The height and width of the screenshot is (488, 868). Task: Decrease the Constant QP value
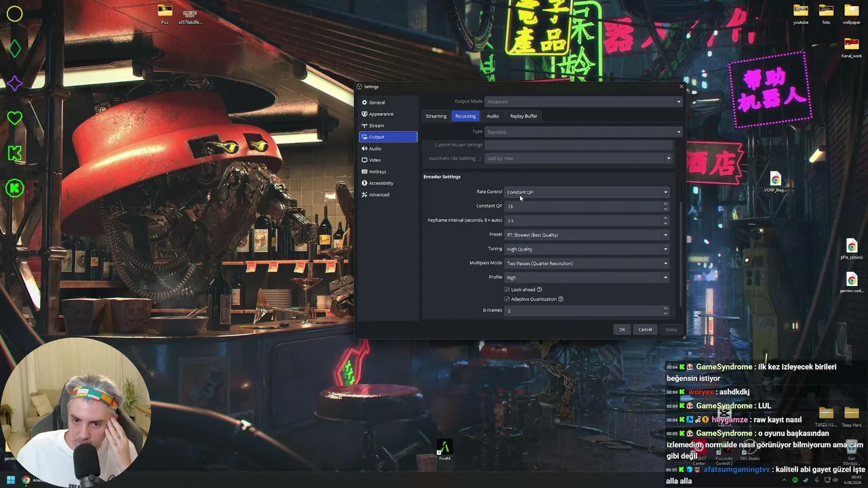(x=665, y=208)
